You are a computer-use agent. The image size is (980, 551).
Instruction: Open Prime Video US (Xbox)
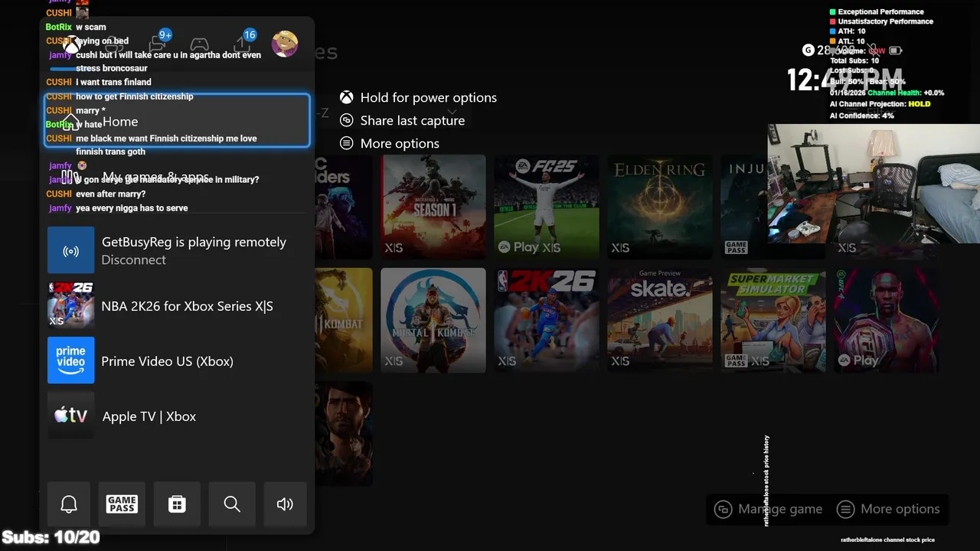pos(177,360)
